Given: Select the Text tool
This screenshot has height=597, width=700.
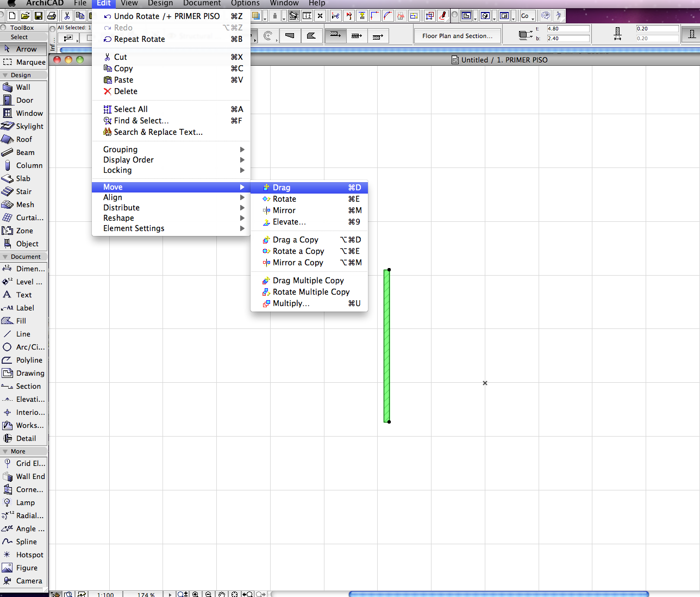Looking at the screenshot, I should [24, 295].
